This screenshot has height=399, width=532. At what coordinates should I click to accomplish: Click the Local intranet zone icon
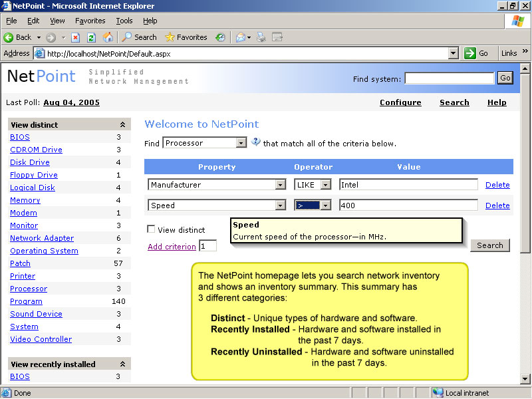coord(438,392)
